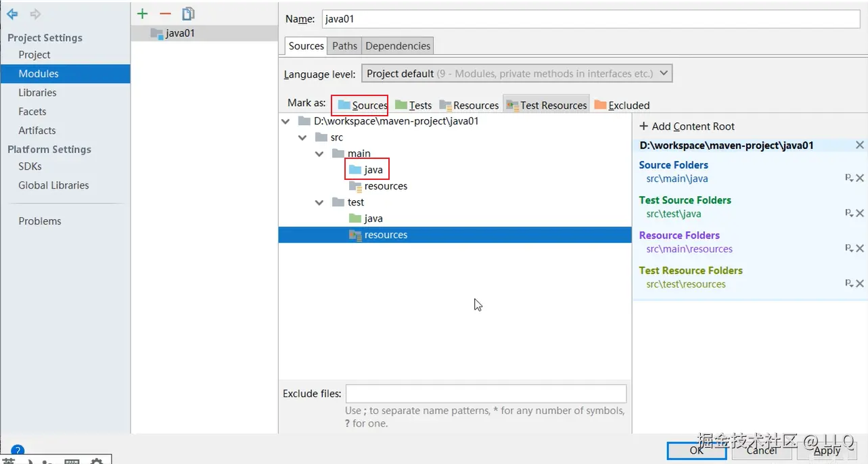Open SDKs platform settings
Viewport: 868px width, 464px height.
[30, 166]
